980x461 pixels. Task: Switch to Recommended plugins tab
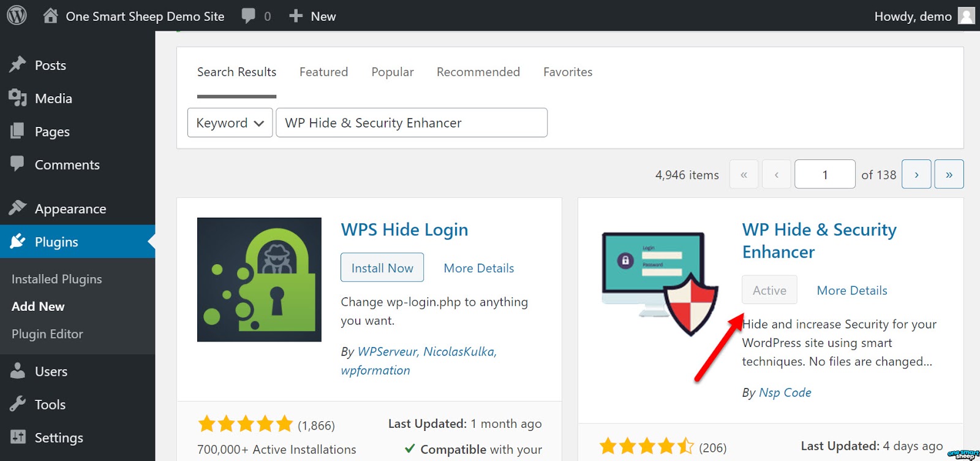click(478, 72)
